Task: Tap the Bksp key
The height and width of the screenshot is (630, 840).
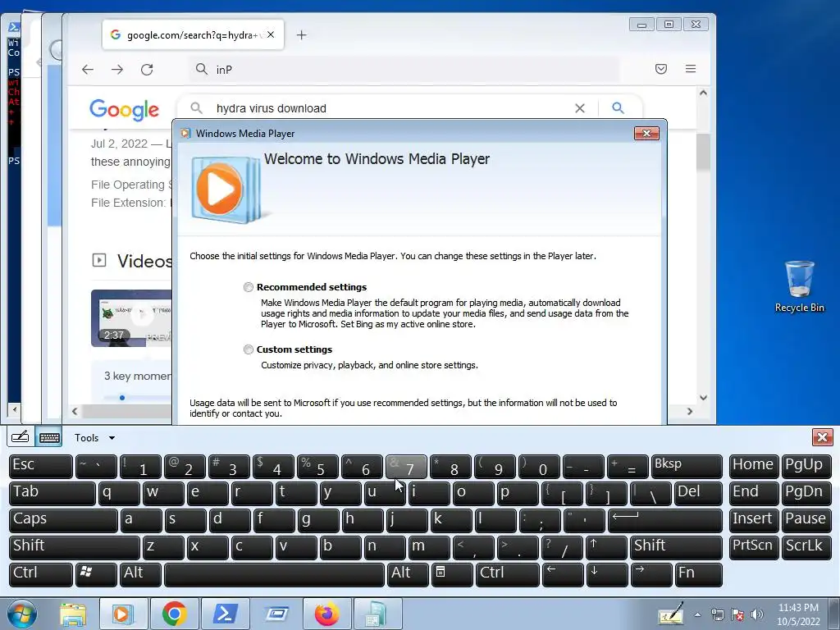Action: (x=687, y=466)
